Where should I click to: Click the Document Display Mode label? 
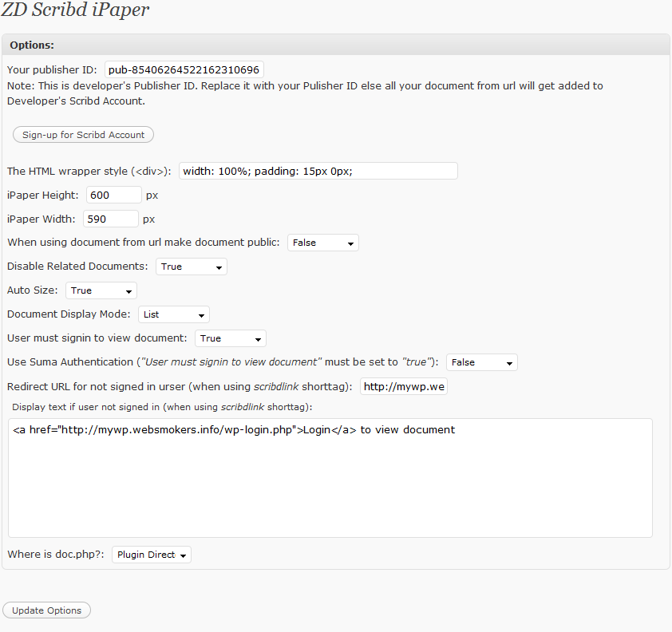coord(69,314)
